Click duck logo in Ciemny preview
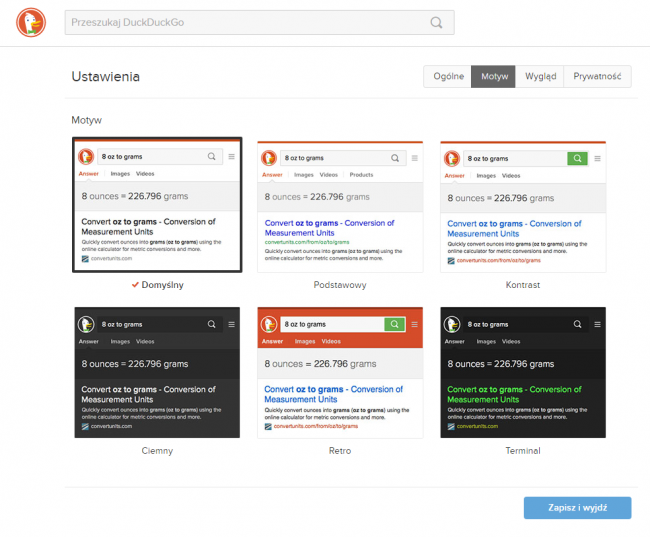The image size is (650, 537). click(x=86, y=324)
